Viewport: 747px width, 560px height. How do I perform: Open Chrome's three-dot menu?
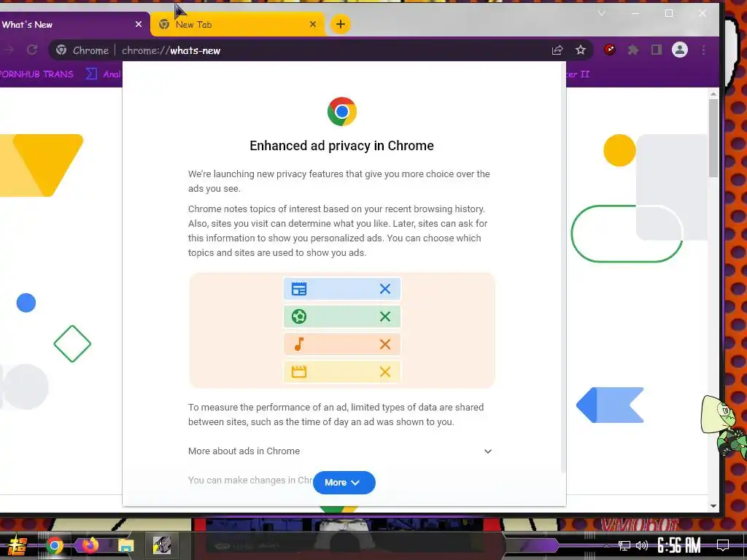703,50
